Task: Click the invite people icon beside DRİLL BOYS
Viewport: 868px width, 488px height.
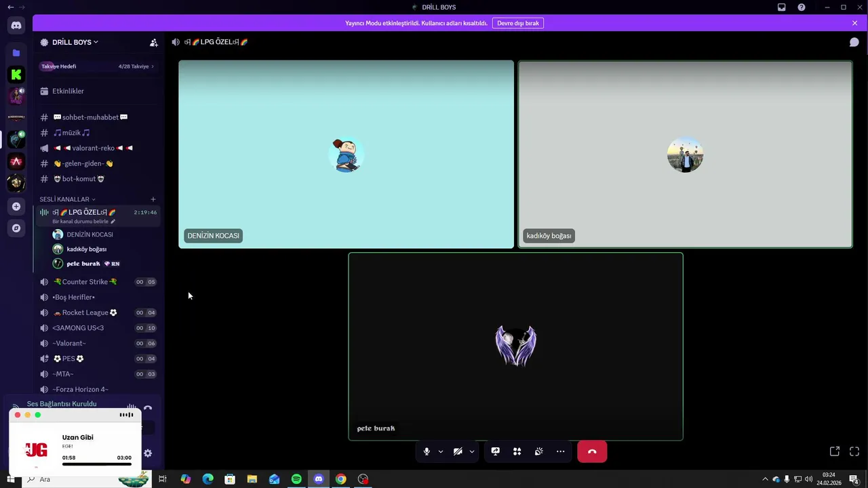Action: click(x=154, y=42)
